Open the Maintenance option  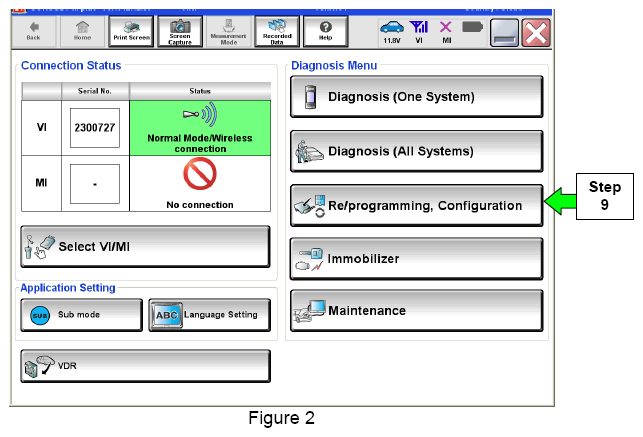pos(416,311)
